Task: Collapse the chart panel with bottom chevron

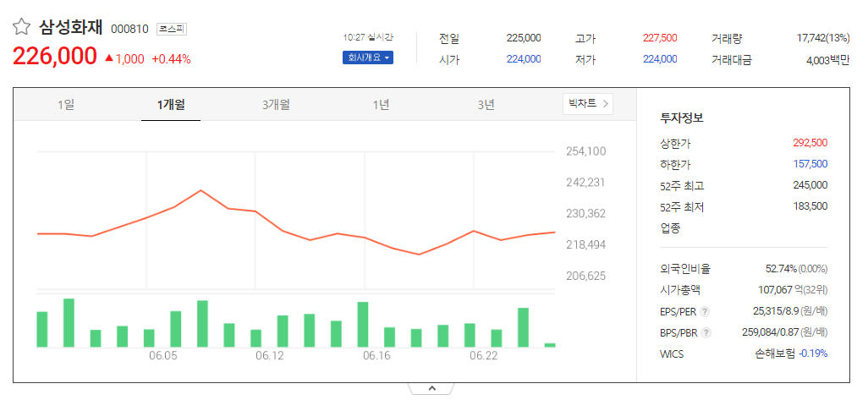Action: [x=431, y=388]
